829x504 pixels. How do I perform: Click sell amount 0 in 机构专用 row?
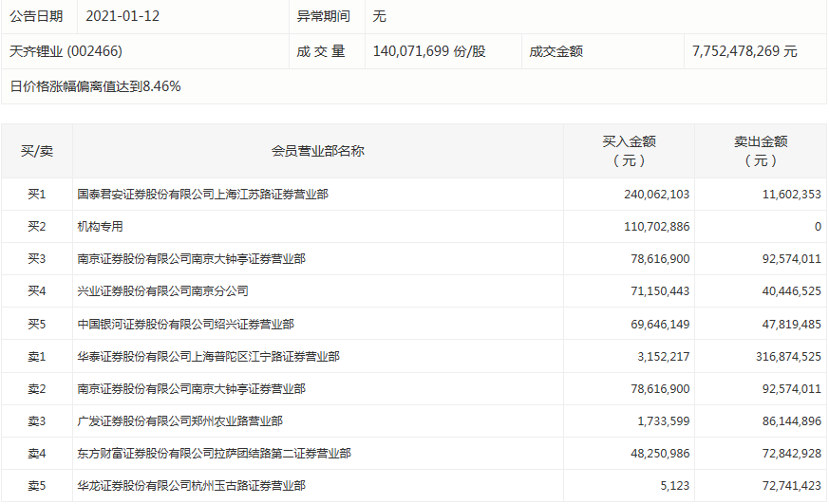[818, 227]
